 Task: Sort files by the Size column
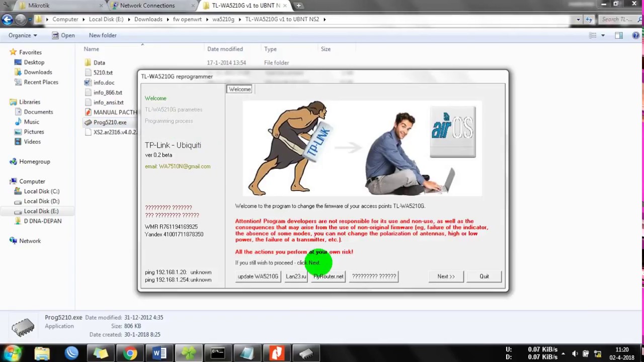point(326,49)
